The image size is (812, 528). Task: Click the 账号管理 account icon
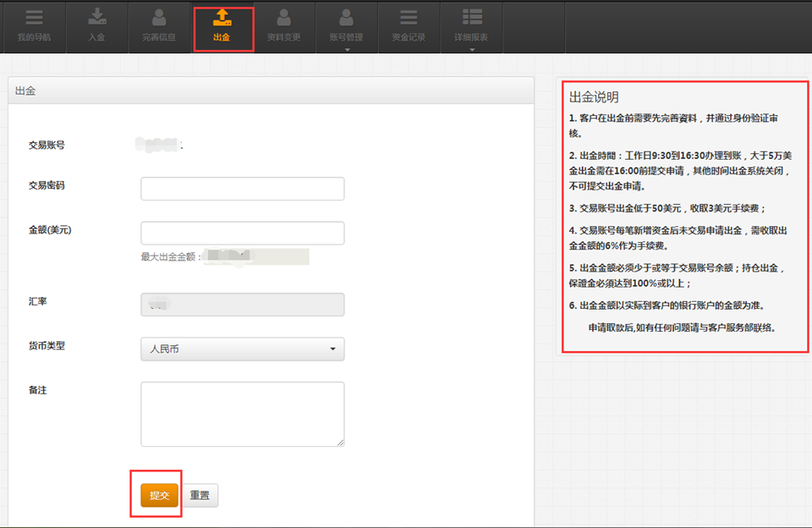346,17
